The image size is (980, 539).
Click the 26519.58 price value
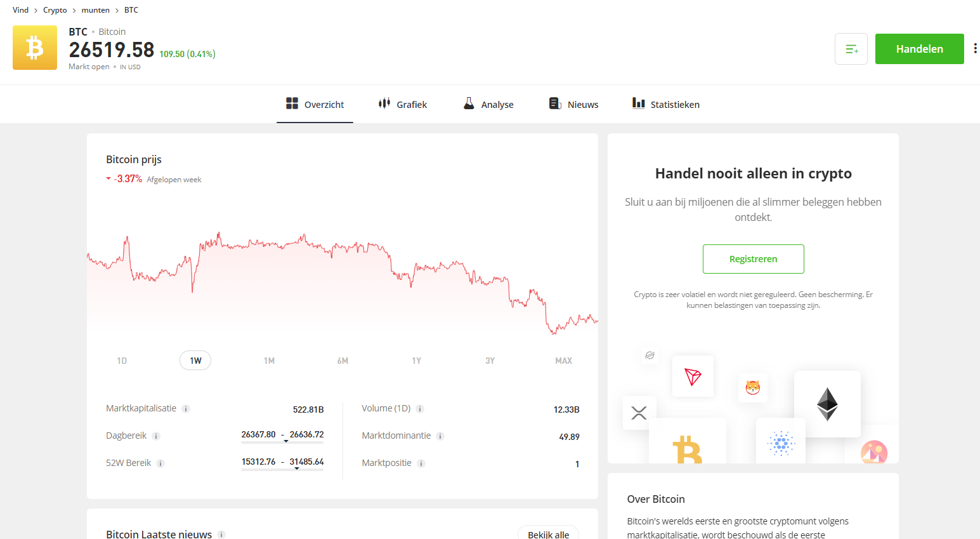pyautogui.click(x=112, y=50)
